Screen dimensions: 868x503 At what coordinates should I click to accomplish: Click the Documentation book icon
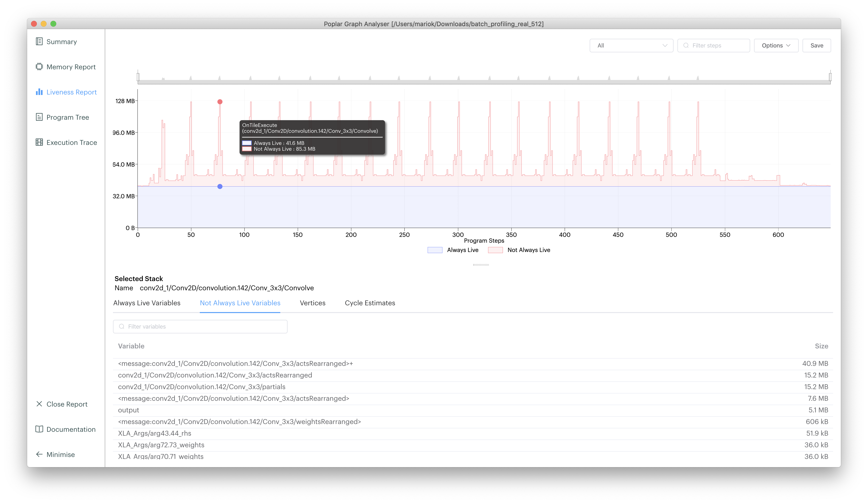tap(39, 429)
